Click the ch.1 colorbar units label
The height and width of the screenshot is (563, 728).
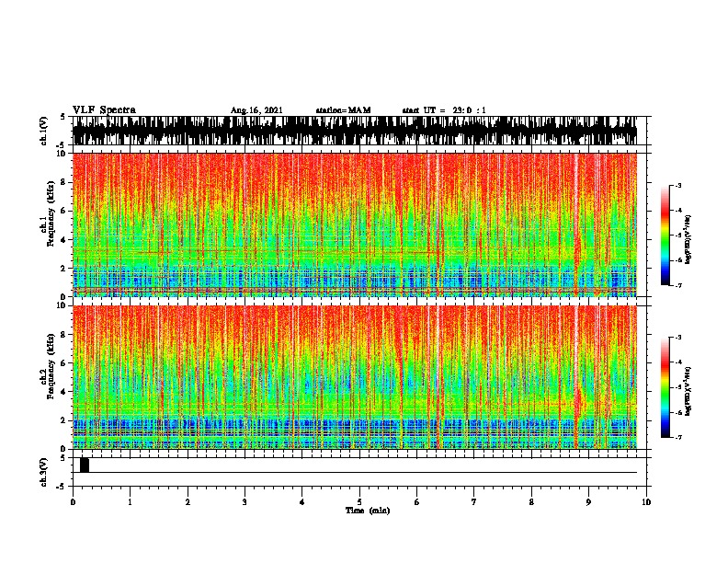[688, 240]
